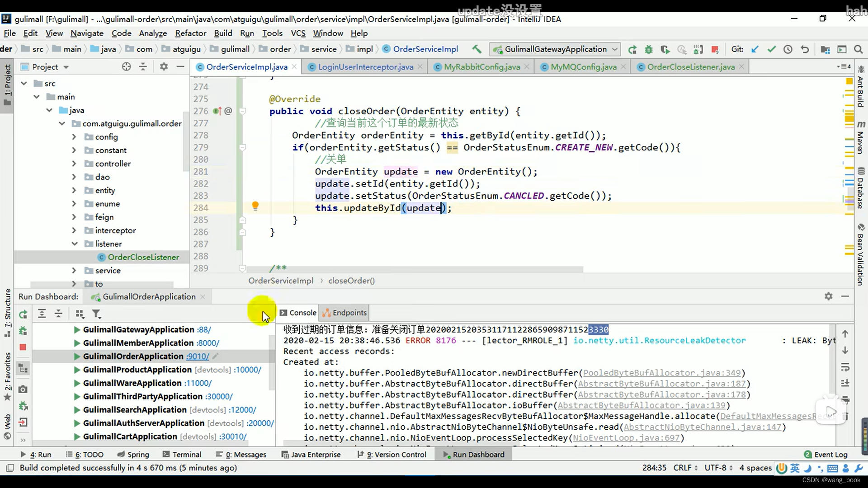Close GulimallOrderApplication dashboard tab
The image size is (868, 488).
click(x=203, y=297)
